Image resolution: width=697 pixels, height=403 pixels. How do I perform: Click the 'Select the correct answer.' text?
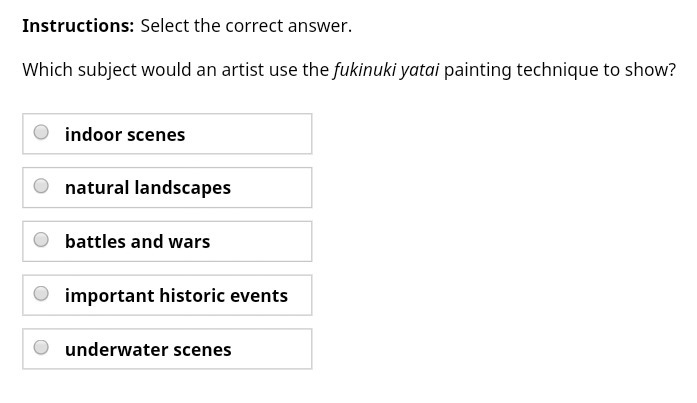click(x=246, y=26)
